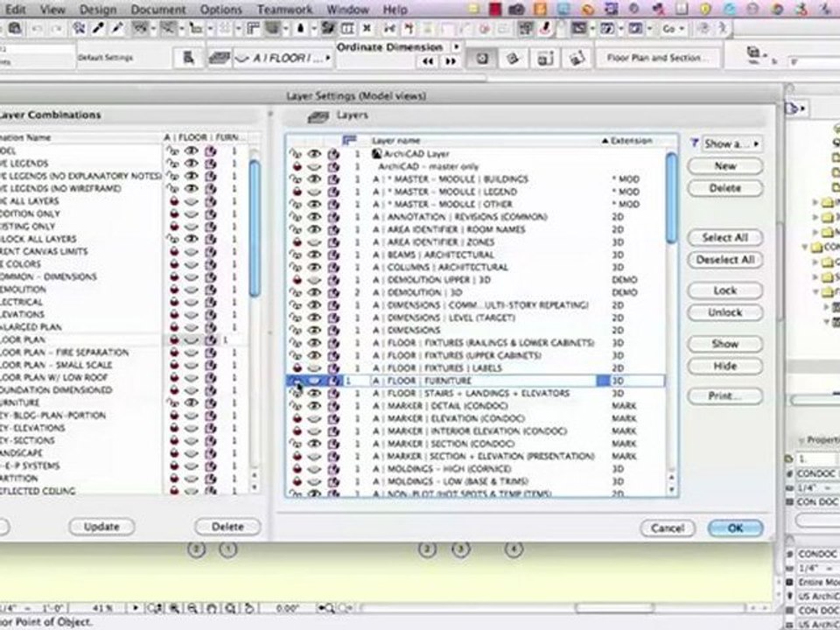
Task: Click the layers icon beside A | FLOOR dropdown
Action: point(219,58)
